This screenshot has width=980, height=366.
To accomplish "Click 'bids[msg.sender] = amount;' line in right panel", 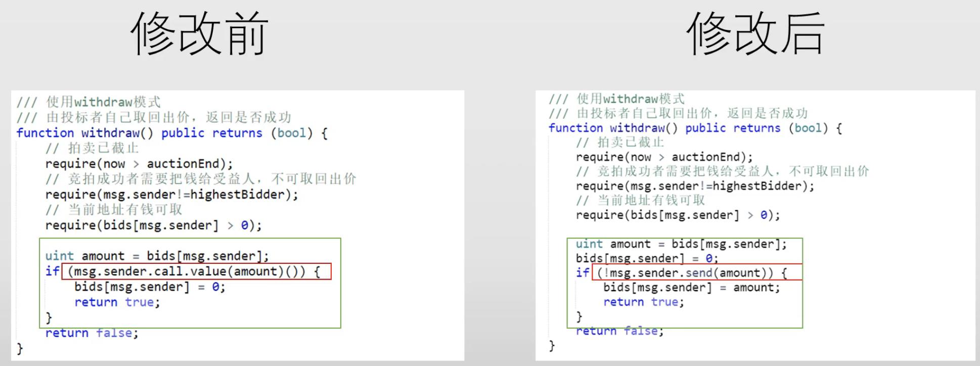I will click(692, 288).
